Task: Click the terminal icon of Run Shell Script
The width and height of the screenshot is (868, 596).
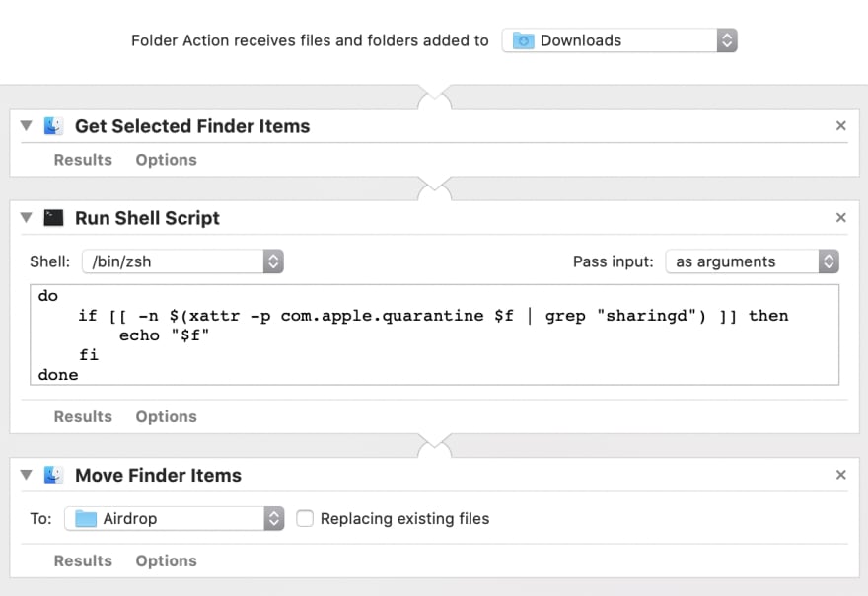Action: click(53, 218)
